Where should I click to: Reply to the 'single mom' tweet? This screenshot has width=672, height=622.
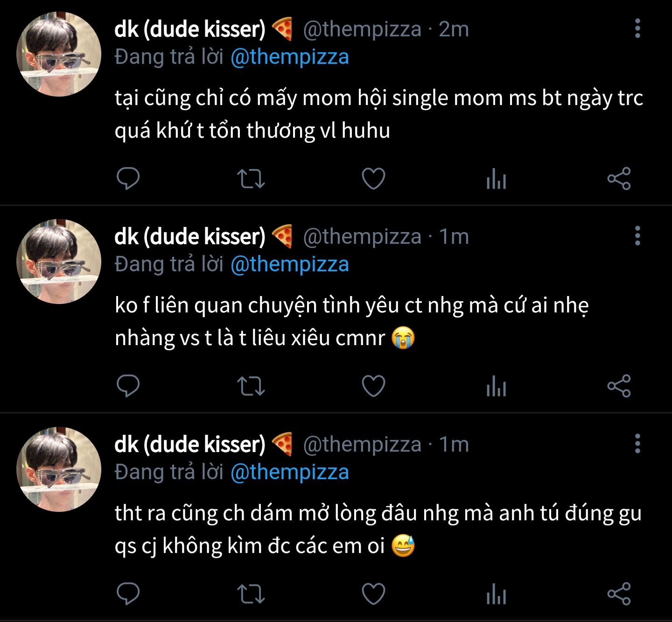[128, 178]
